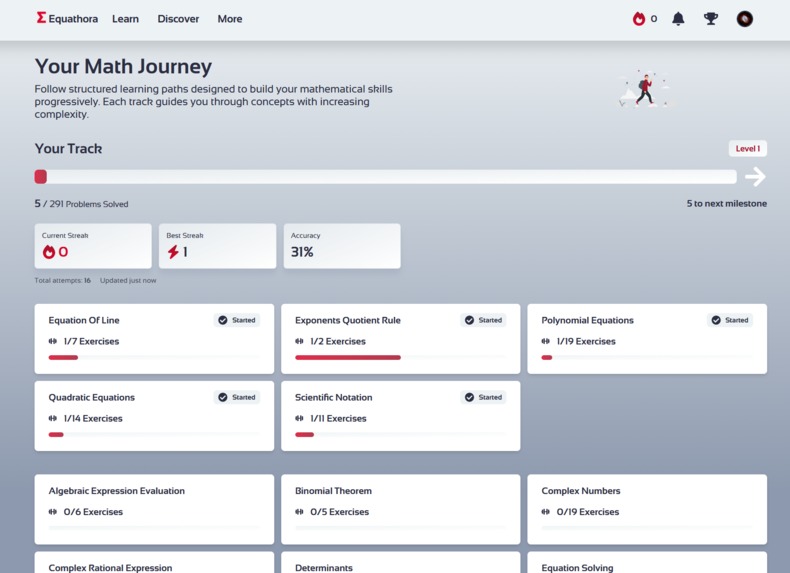The width and height of the screenshot is (790, 573).
Task: Click the Scientific Notation progress bar
Action: [x=401, y=434]
